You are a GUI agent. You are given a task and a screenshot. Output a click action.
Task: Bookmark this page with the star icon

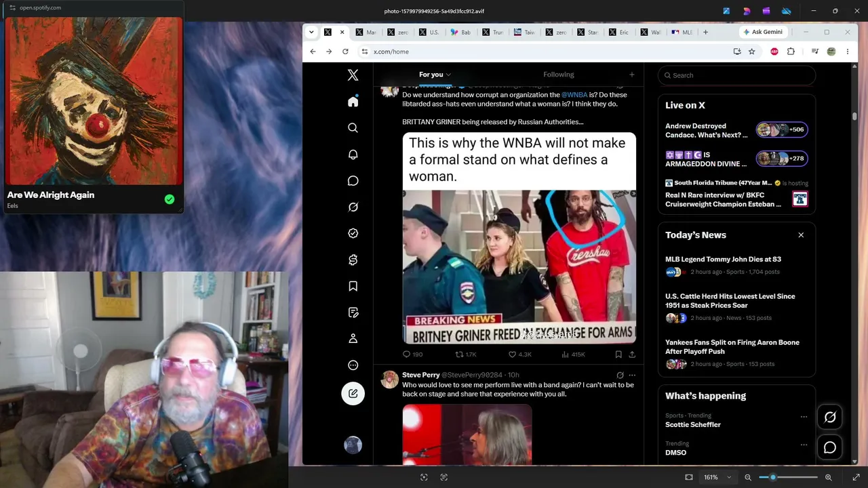(x=751, y=52)
